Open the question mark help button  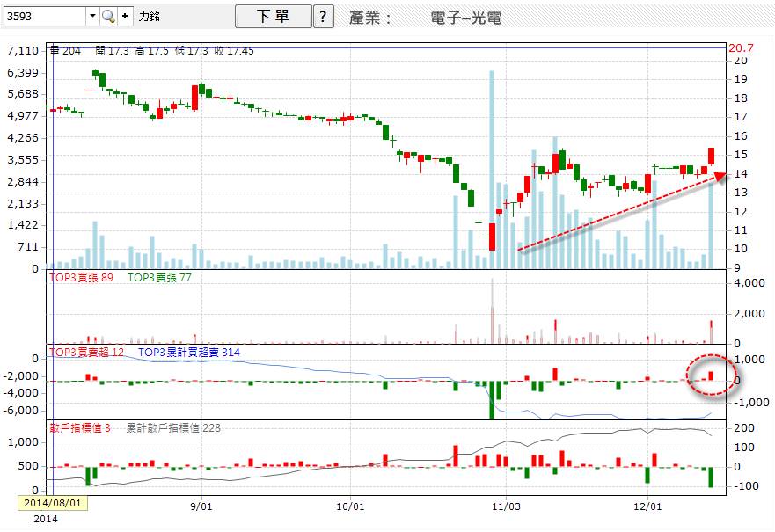tap(324, 16)
